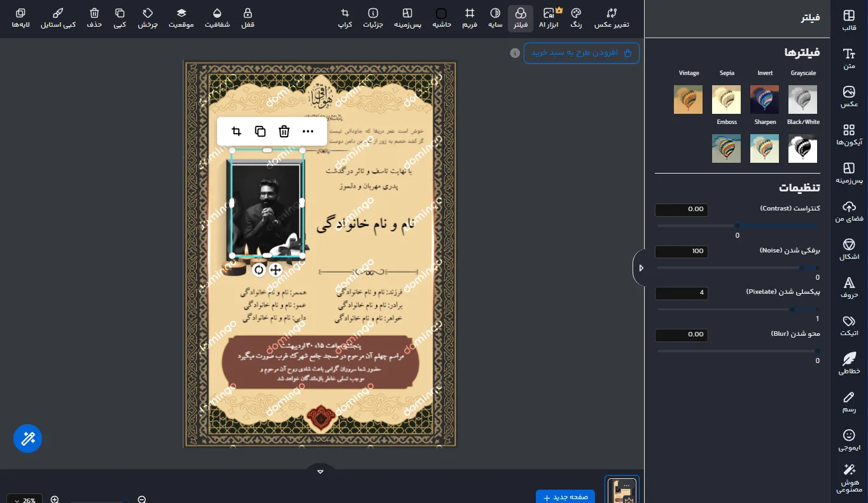Image resolution: width=868 pixels, height=503 pixels.
Task: Click the Contrast value input field
Action: click(x=681, y=209)
